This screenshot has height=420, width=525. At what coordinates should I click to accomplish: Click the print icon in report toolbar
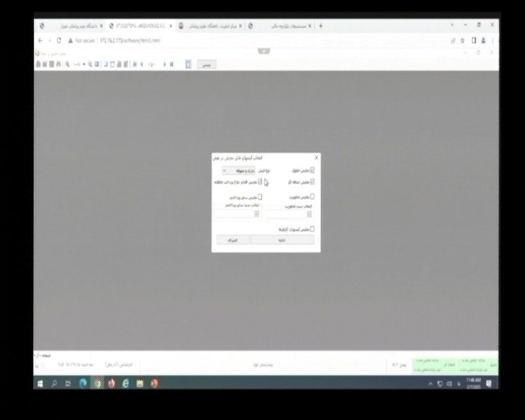point(38,64)
